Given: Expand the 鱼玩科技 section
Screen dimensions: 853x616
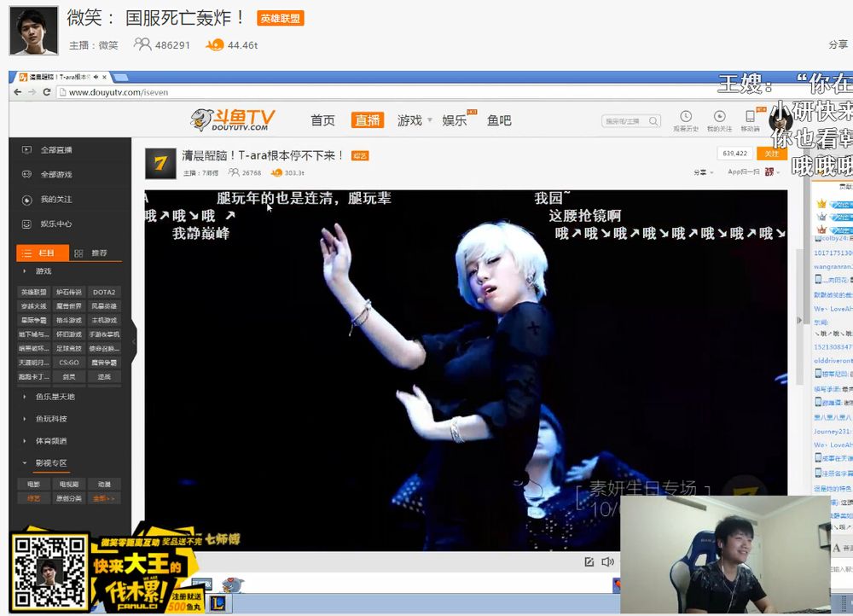Looking at the screenshot, I should pos(51,418).
